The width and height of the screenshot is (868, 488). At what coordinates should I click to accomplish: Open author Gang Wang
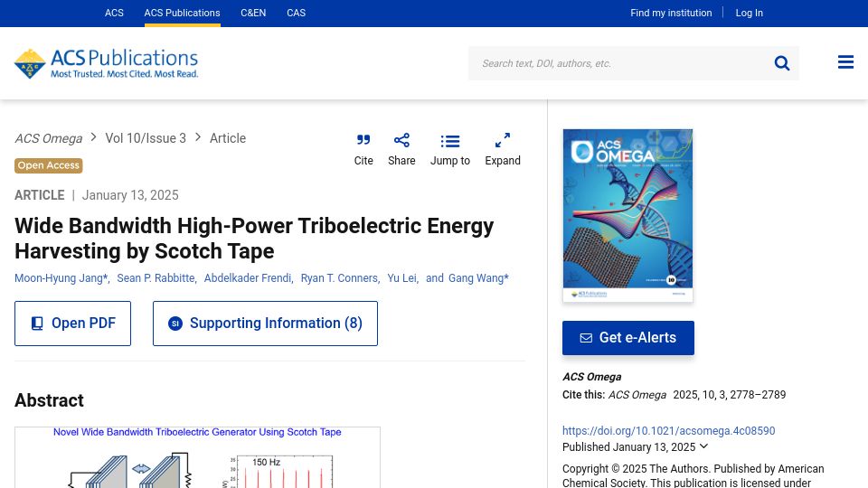point(478,278)
